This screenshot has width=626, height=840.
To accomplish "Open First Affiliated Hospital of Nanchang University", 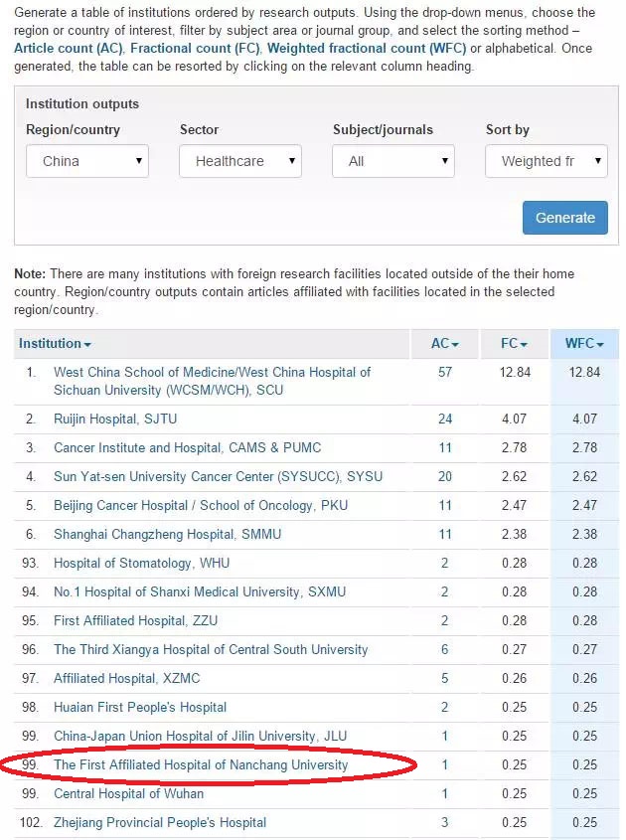I will pyautogui.click(x=201, y=765).
